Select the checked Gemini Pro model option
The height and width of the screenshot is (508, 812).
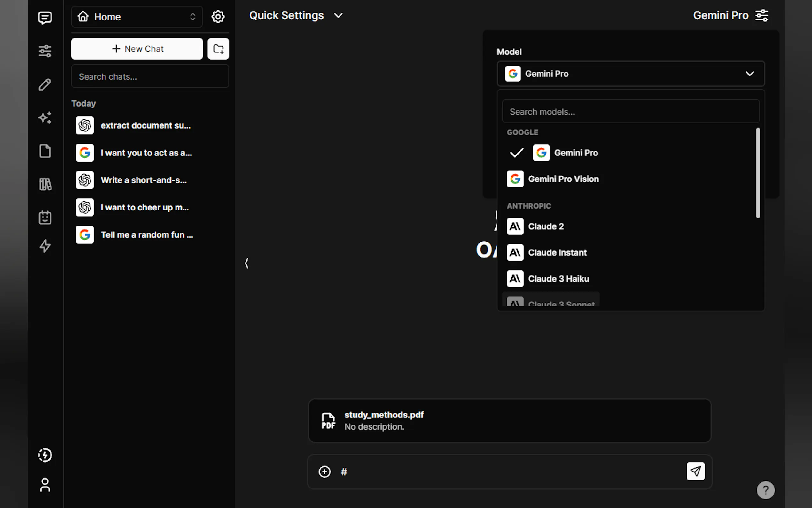click(x=575, y=153)
